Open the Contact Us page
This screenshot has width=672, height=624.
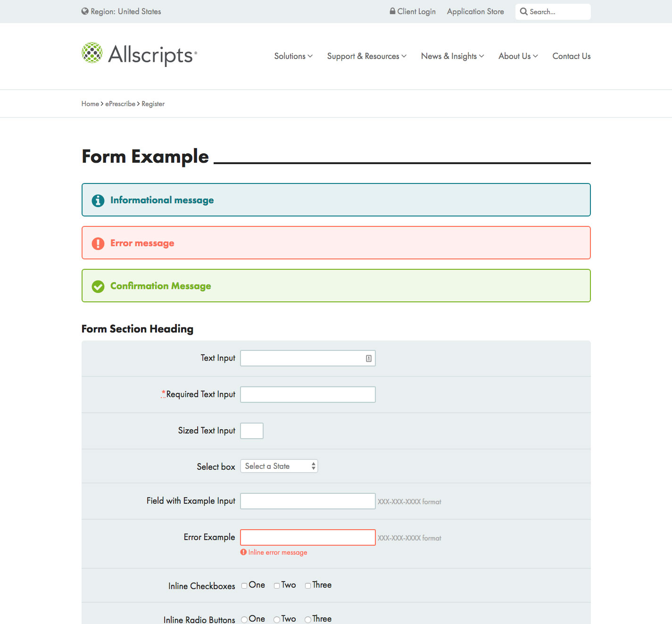[x=571, y=56]
